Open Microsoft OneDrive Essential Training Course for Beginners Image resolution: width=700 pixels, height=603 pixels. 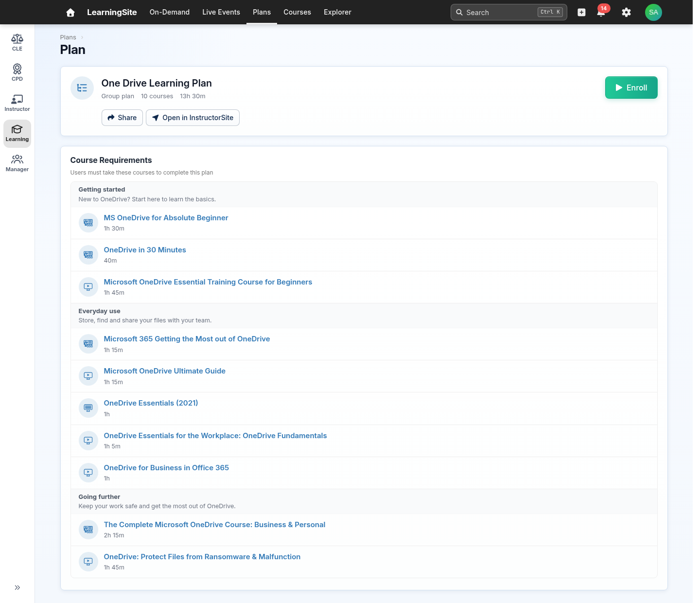click(x=208, y=282)
